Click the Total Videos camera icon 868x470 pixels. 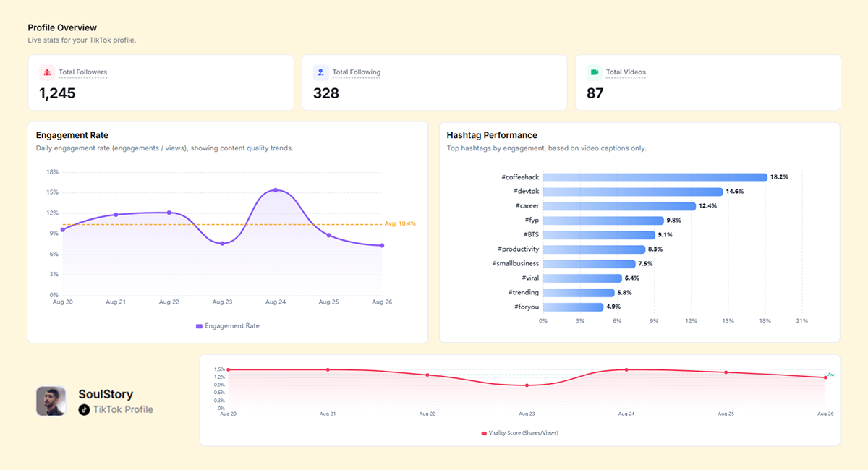tap(595, 72)
